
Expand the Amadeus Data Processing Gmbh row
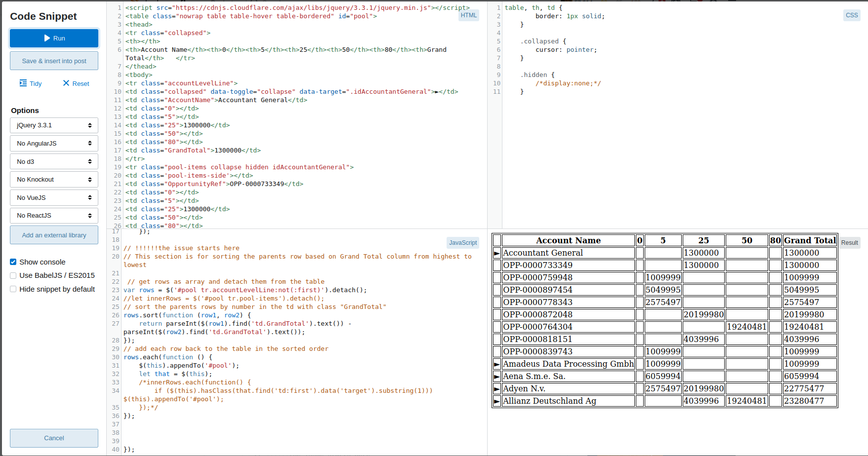497,364
